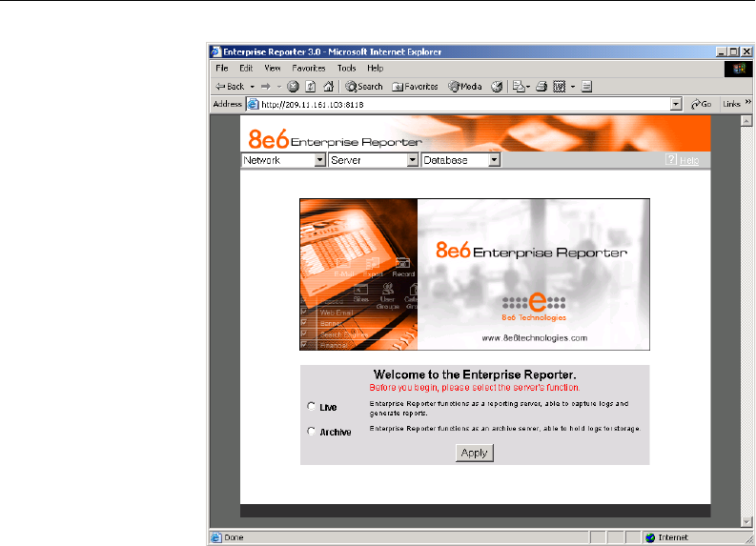Image resolution: width=756 pixels, height=546 pixels.
Task: Open the Network dropdown menu
Action: coord(283,160)
